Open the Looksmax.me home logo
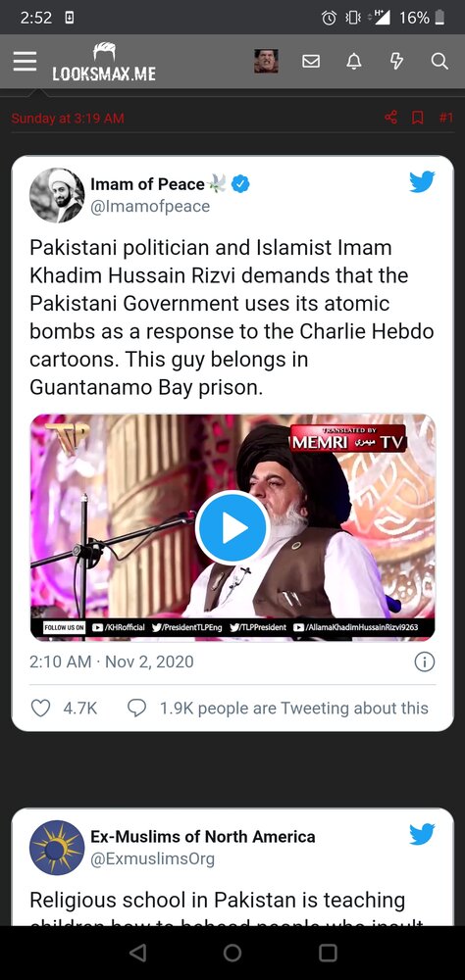 [x=104, y=62]
